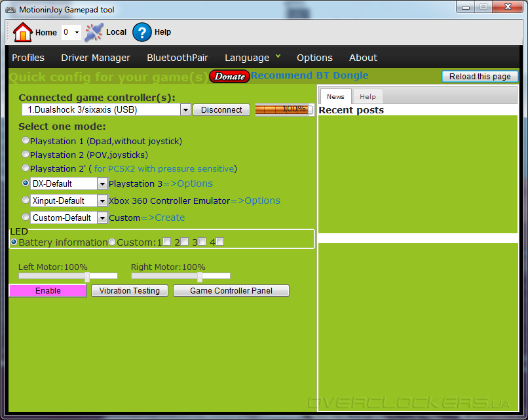528x420 pixels.
Task: Check LED custom checkbox 4
Action: point(220,242)
